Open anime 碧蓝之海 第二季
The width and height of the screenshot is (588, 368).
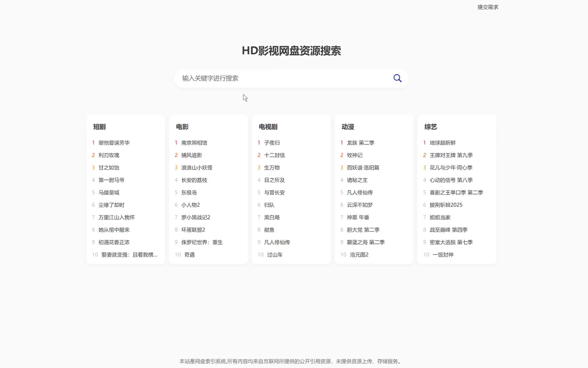366,242
